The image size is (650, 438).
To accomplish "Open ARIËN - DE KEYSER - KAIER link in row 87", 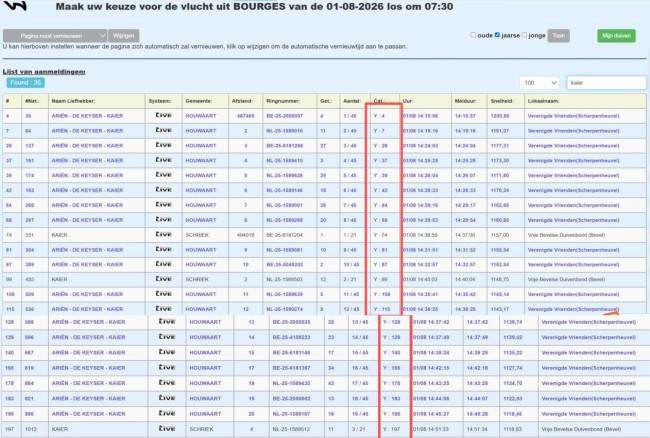I will (87, 264).
